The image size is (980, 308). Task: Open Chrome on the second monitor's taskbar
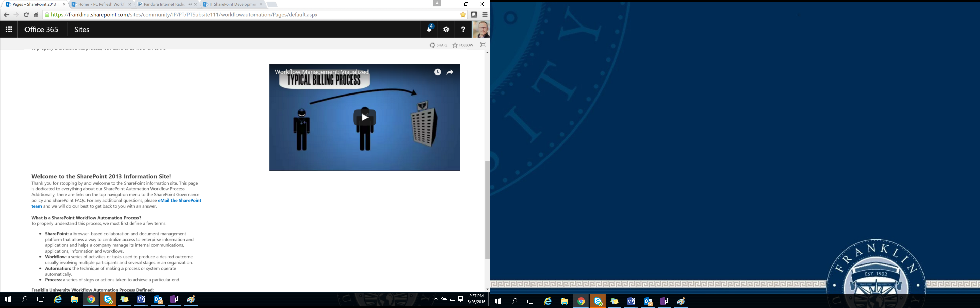(x=581, y=301)
